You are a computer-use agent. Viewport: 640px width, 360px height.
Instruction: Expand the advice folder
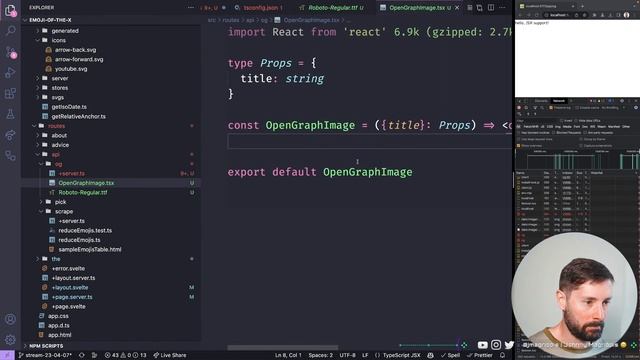point(60,145)
